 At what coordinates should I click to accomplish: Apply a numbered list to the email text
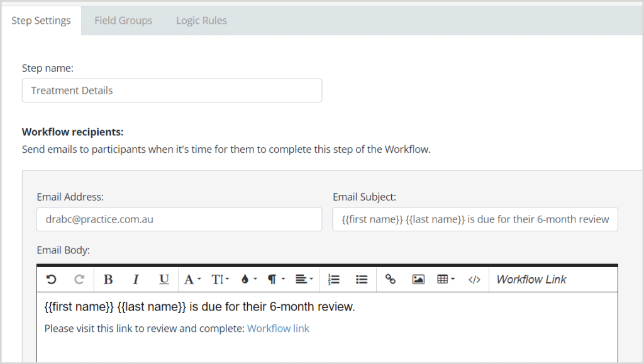(333, 279)
